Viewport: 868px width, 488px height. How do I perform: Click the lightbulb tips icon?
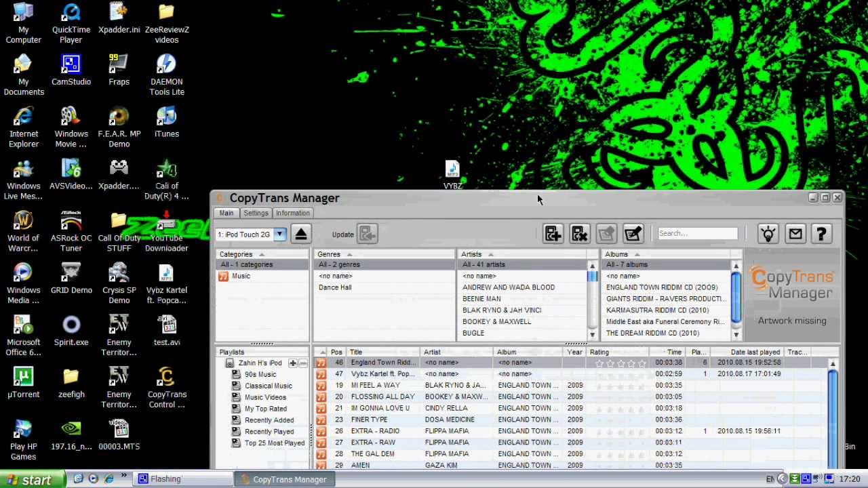coord(768,234)
